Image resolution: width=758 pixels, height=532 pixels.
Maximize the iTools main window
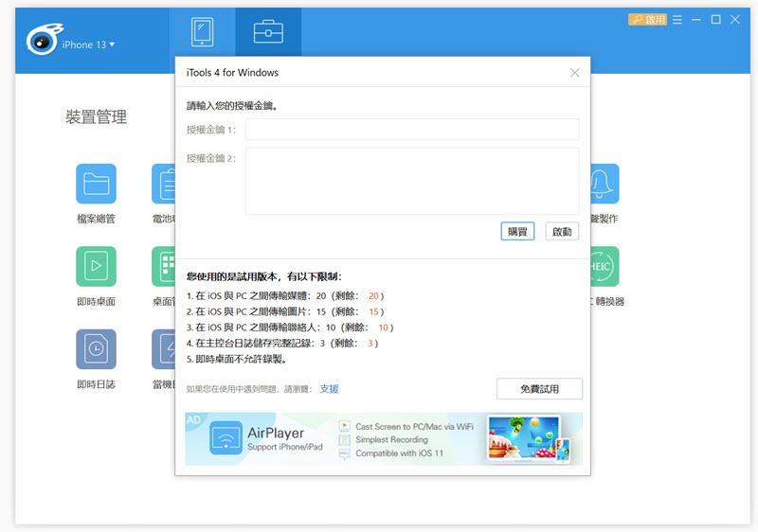(716, 19)
